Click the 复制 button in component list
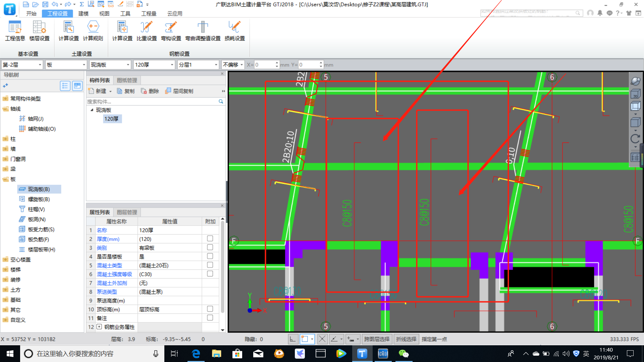644x362 pixels. coord(125,91)
